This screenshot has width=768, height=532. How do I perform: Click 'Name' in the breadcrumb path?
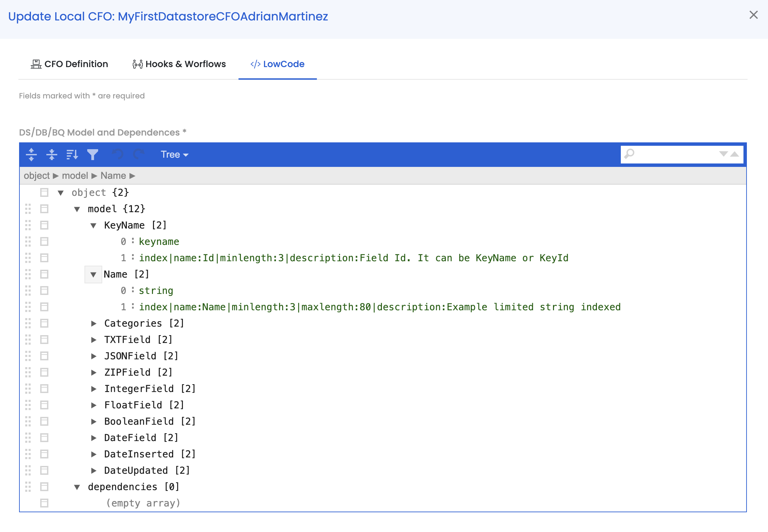click(x=113, y=176)
